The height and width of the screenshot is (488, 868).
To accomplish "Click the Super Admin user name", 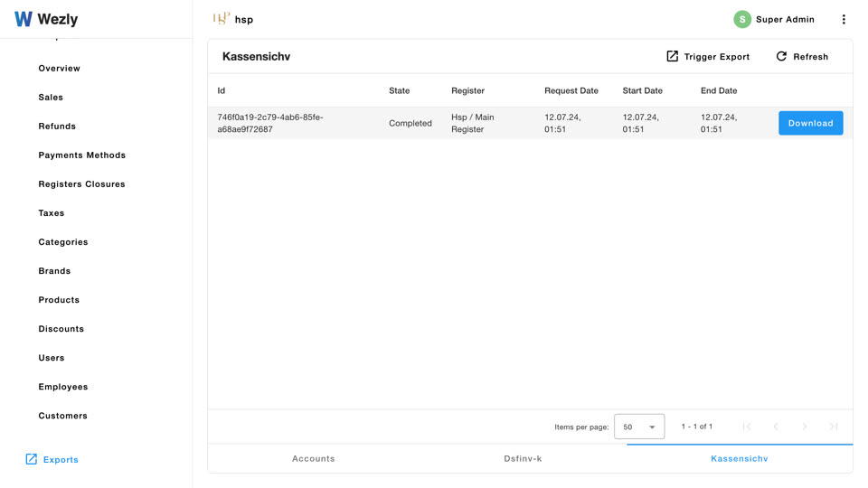I will click(x=785, y=19).
